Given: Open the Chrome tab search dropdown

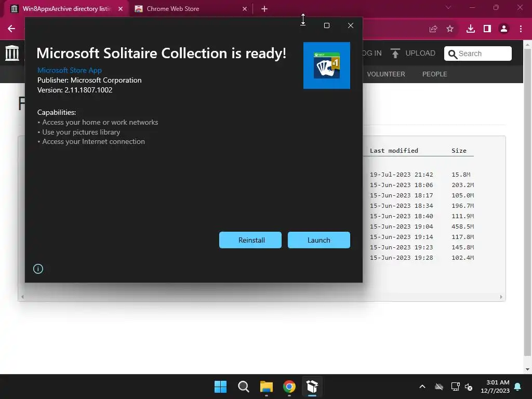Looking at the screenshot, I should (x=448, y=7).
